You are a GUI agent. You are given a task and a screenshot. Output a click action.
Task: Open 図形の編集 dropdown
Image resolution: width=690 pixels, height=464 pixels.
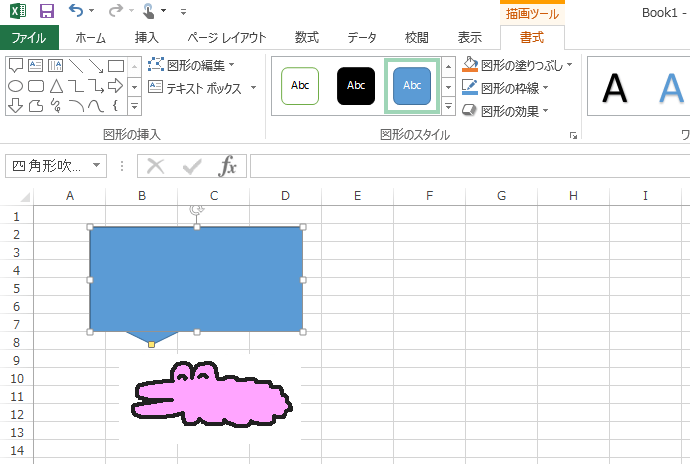pos(191,65)
